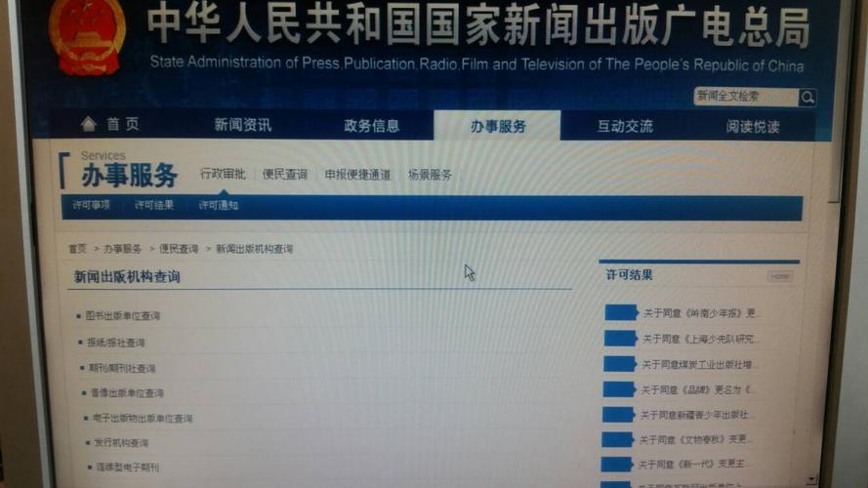Image resolution: width=868 pixels, height=488 pixels.
Task: Open the 图书出版单位查询 link
Action: pos(122,316)
